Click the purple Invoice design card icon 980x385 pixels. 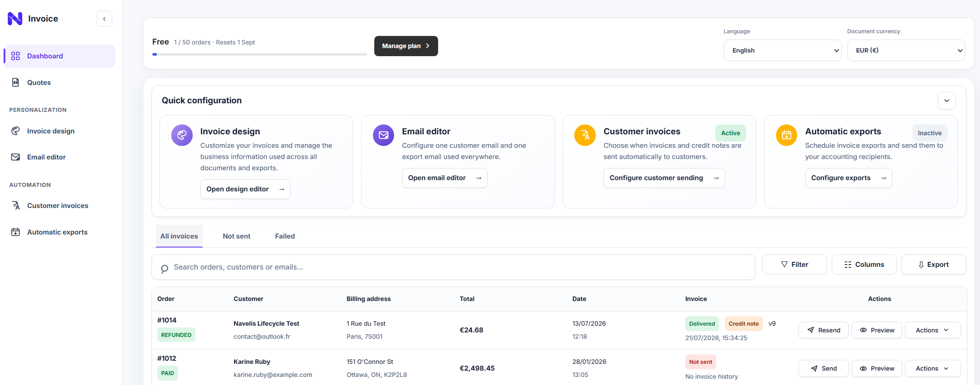[182, 135]
